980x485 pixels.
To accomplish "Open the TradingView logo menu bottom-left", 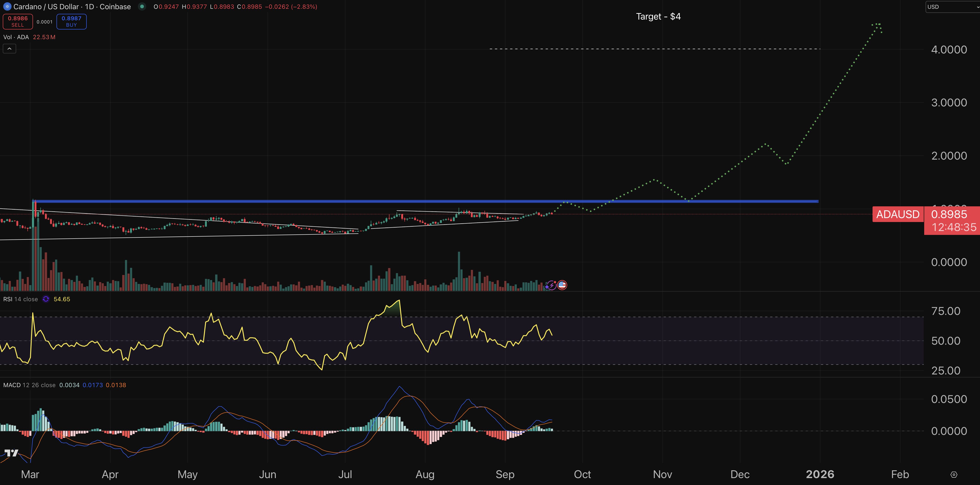I will 11,452.
